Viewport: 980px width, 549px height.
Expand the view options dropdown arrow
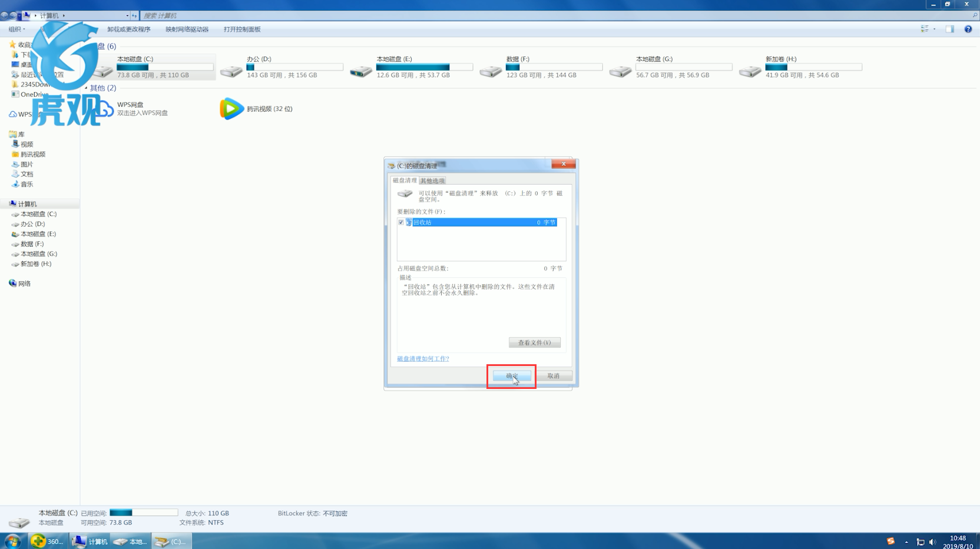pyautogui.click(x=935, y=29)
